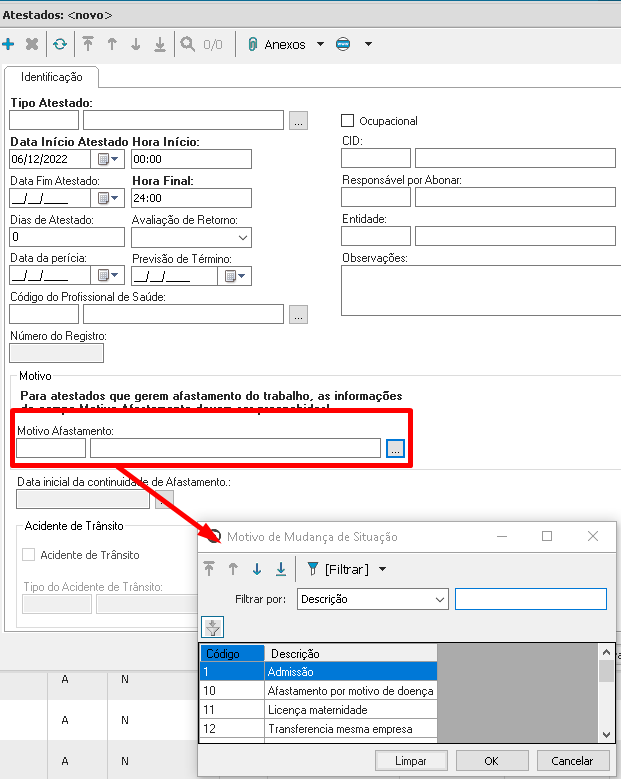
Task: Switch to the Identificação tab
Action: 52,77
